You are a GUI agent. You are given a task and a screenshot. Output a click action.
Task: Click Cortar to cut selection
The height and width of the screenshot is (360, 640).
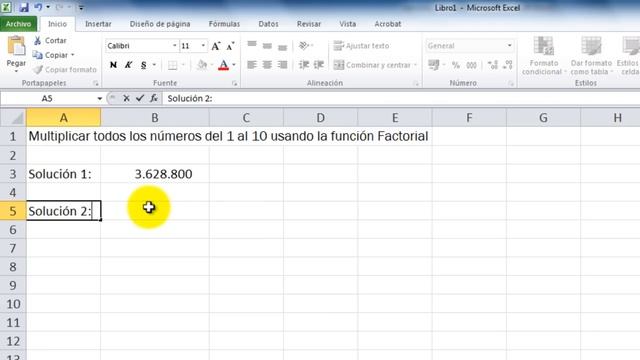tap(50, 40)
